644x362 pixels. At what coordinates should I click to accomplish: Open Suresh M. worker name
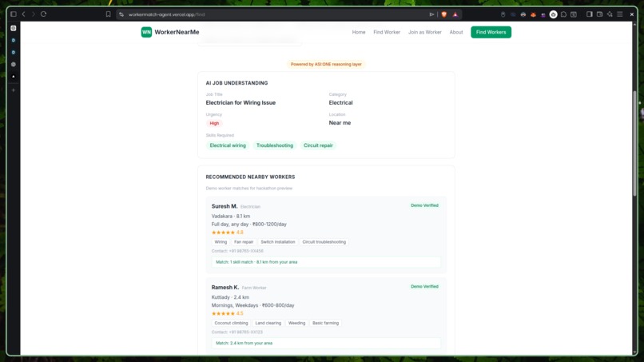pyautogui.click(x=225, y=206)
